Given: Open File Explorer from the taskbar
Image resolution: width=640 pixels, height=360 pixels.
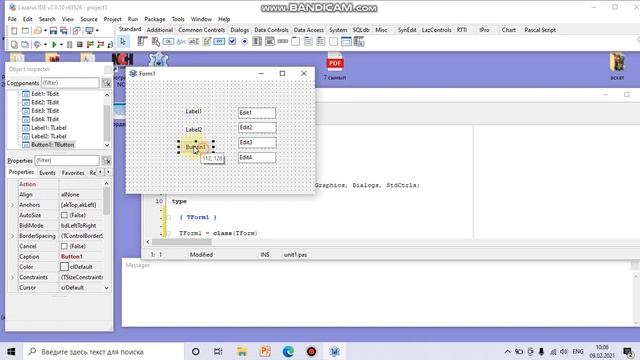Looking at the screenshot, I should [x=242, y=351].
